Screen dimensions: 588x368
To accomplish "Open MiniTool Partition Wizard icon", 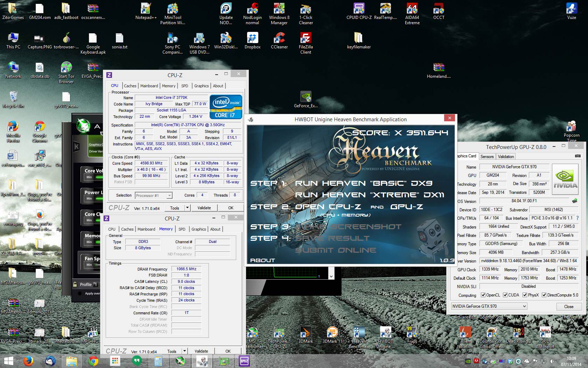I will pyautogui.click(x=173, y=13).
